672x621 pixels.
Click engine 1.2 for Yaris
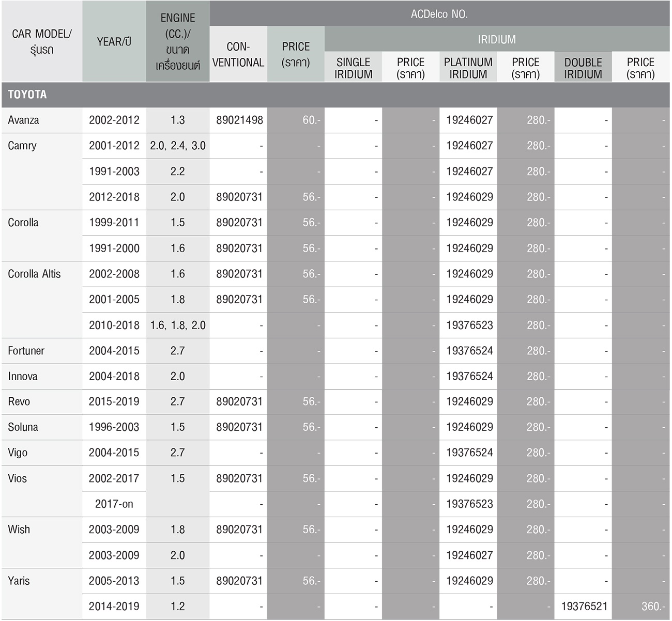click(178, 607)
